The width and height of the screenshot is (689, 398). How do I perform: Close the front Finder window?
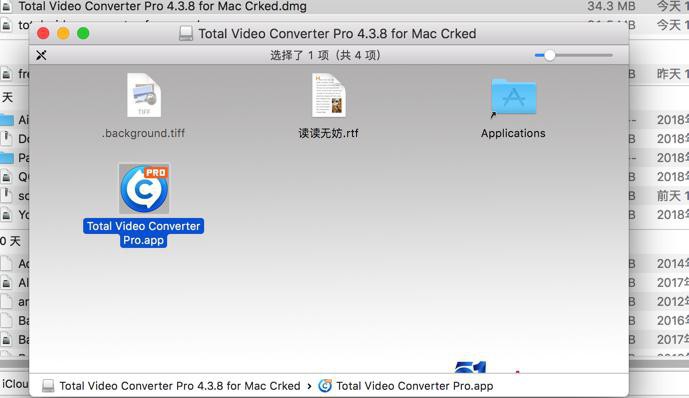tap(43, 33)
